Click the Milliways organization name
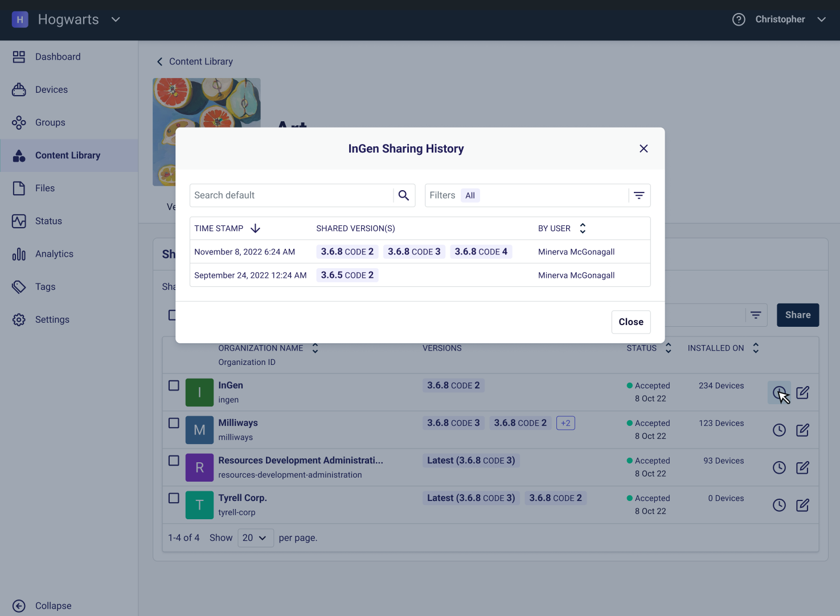 pyautogui.click(x=238, y=423)
